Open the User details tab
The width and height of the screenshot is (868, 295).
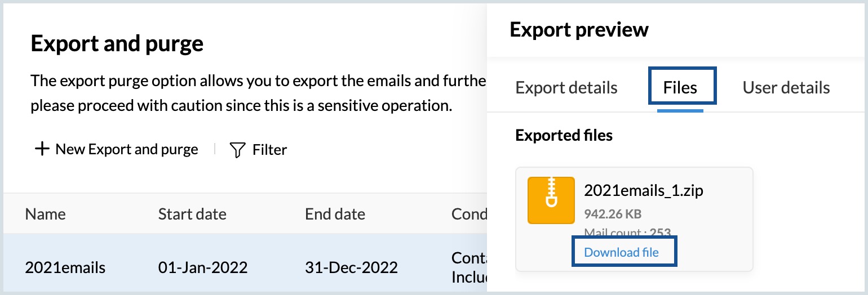click(786, 88)
